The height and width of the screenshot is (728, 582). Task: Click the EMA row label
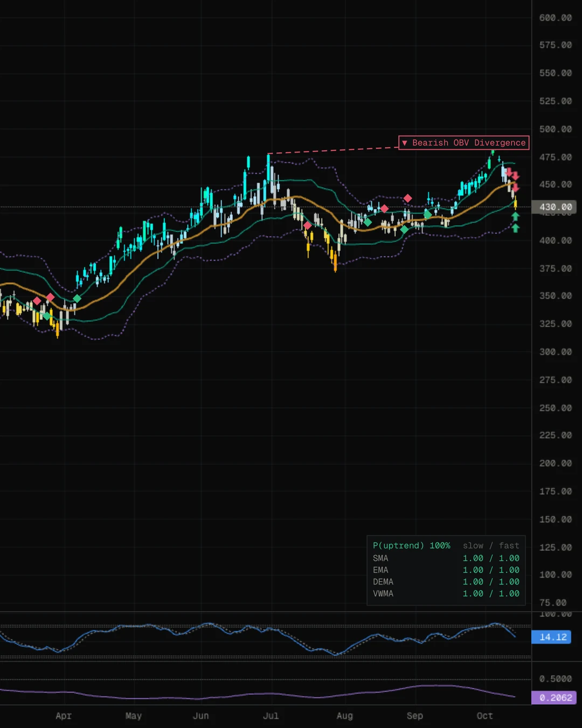click(380, 570)
